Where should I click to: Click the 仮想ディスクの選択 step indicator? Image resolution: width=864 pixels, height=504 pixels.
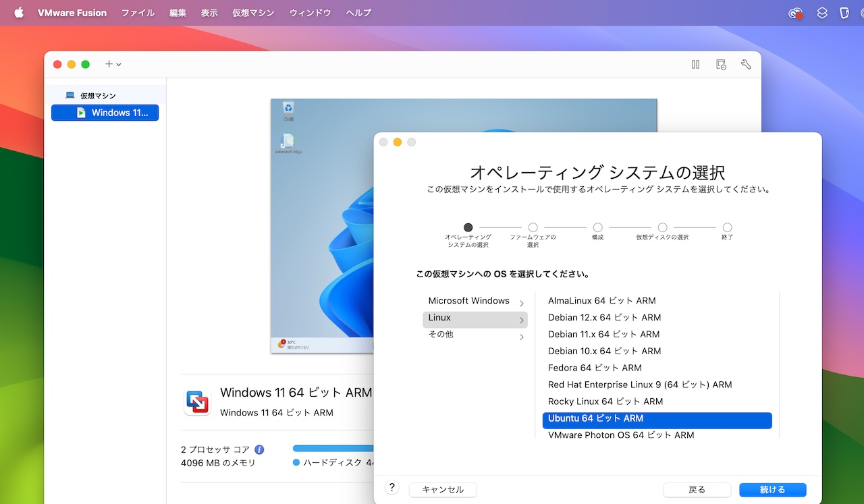pyautogui.click(x=662, y=227)
